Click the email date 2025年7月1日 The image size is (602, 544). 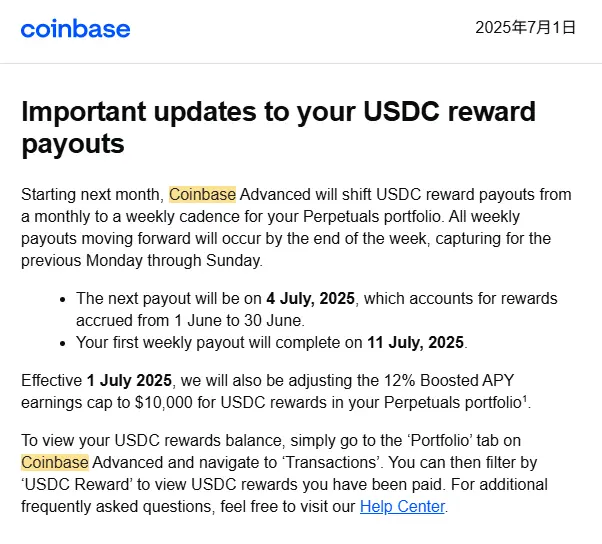[x=525, y=28]
